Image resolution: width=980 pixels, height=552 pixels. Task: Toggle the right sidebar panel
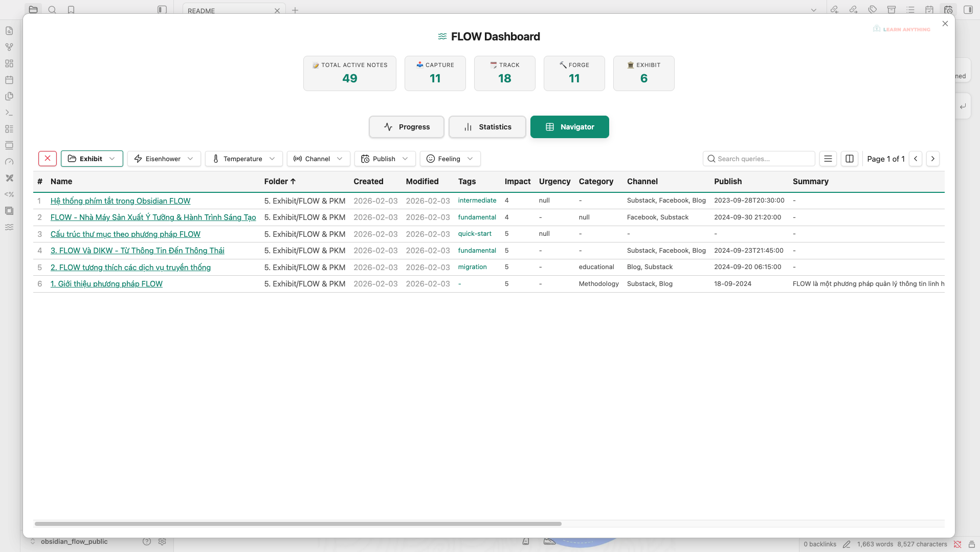point(968,10)
